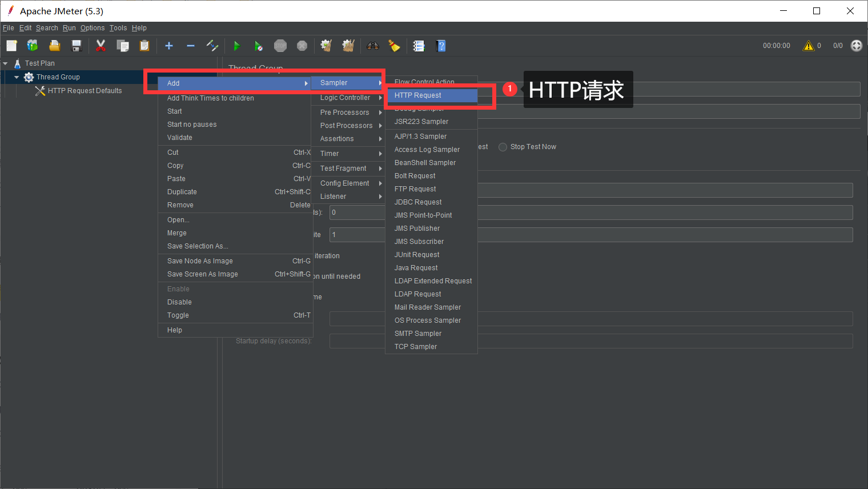Open Search with the binoculars icon
Screen dimensions: 868x489
tap(373, 46)
